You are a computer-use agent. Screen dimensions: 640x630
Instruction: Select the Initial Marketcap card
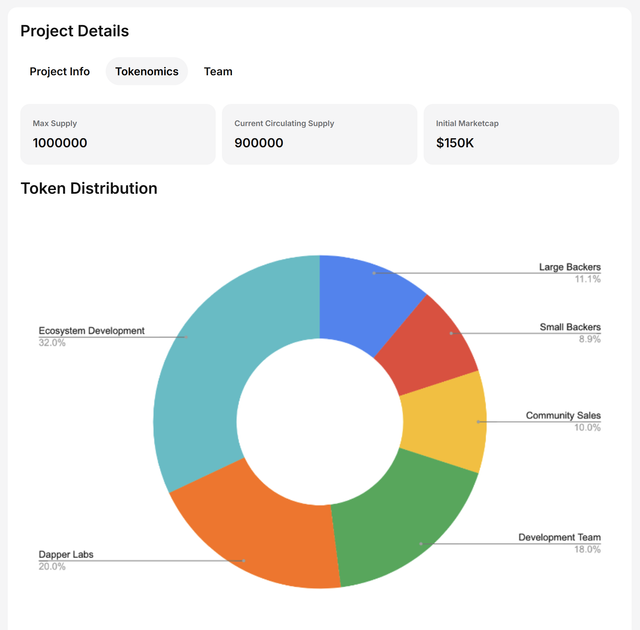point(521,134)
